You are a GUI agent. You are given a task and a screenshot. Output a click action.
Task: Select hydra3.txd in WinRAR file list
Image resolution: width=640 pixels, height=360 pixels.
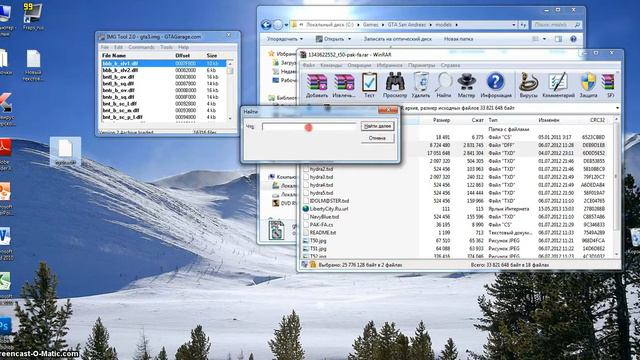click(321, 177)
